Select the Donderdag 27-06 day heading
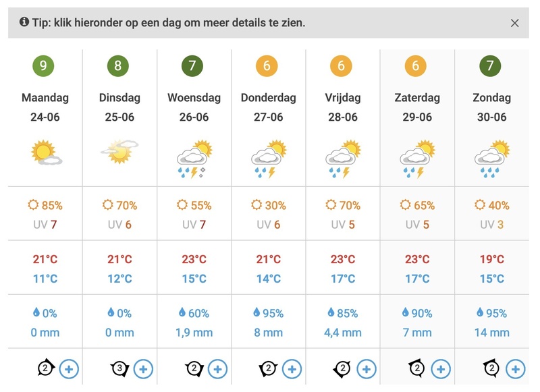Viewport: 540px width, 392px height. pyautogui.click(x=268, y=107)
